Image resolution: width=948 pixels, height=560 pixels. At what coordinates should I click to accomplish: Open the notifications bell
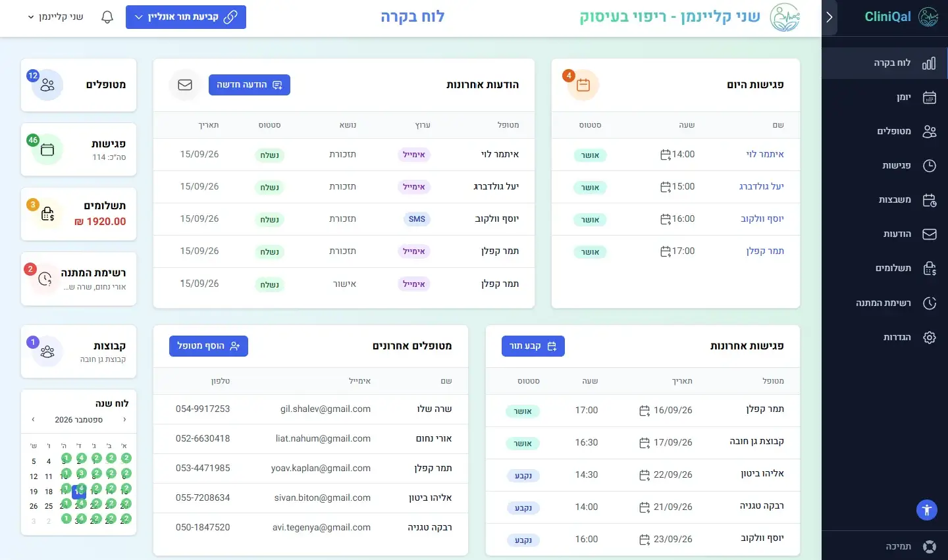[107, 17]
